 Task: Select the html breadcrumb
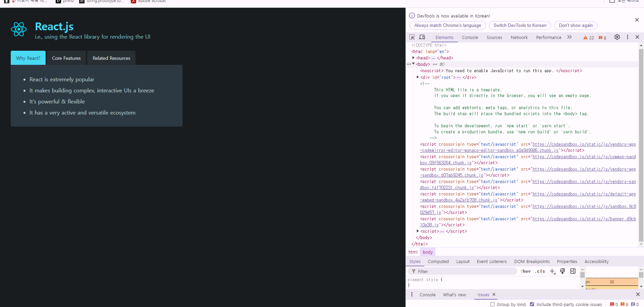point(413,252)
